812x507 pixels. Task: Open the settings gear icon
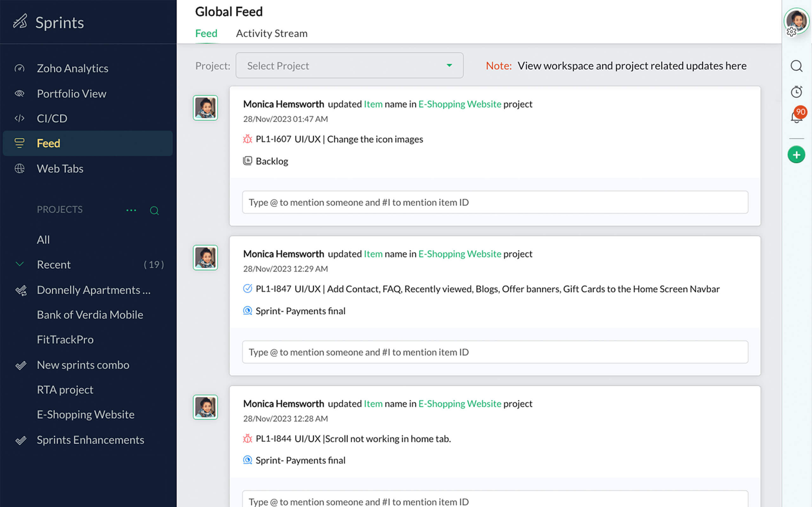pyautogui.click(x=791, y=31)
